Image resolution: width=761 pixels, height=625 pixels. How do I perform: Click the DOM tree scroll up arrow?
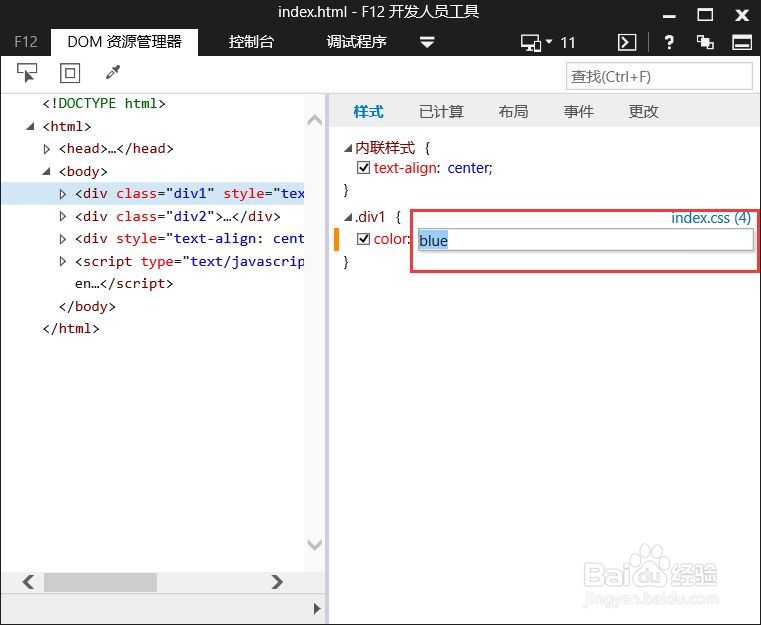(314, 119)
